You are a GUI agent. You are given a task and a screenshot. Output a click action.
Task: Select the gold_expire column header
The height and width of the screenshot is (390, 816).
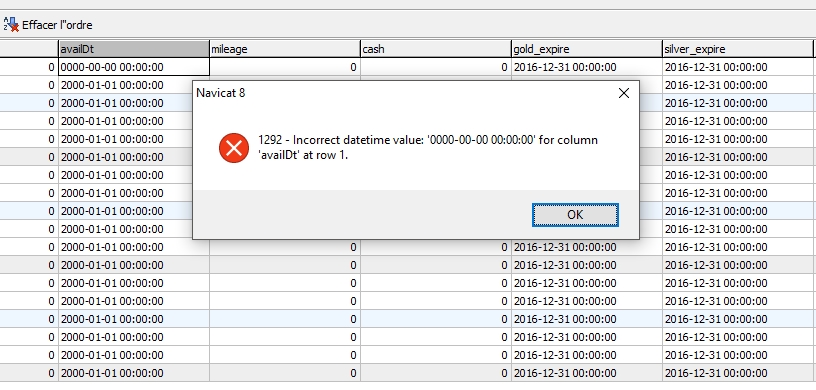586,49
